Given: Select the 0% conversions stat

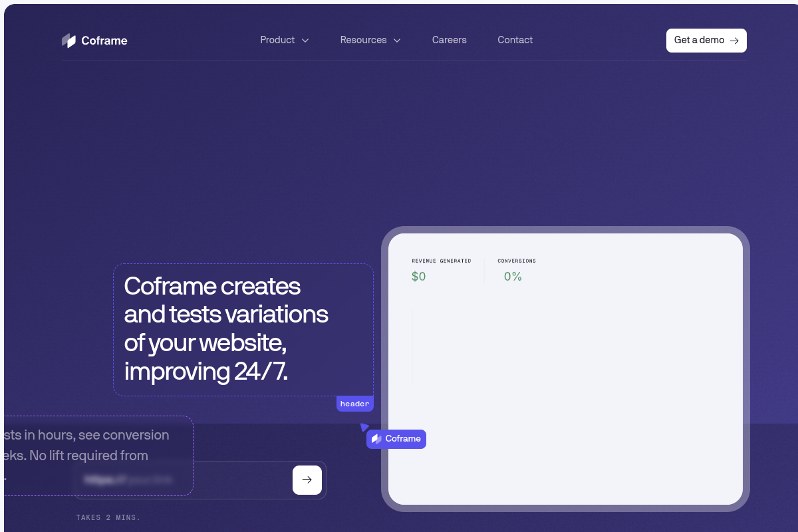Looking at the screenshot, I should pyautogui.click(x=513, y=276).
